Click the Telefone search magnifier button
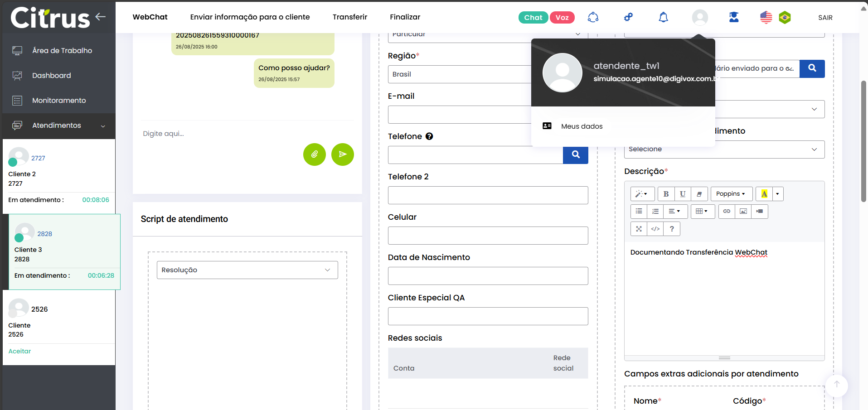This screenshot has height=410, width=868. coord(575,154)
